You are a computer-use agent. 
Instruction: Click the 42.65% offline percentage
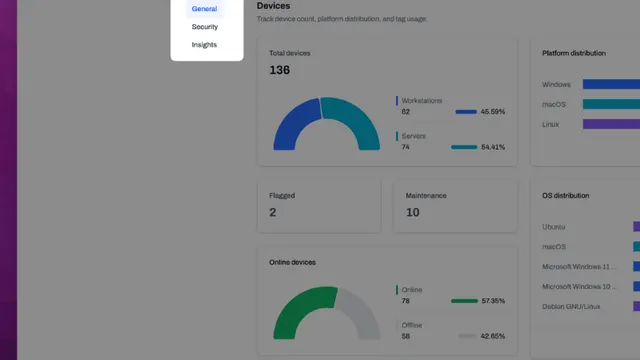click(x=493, y=336)
